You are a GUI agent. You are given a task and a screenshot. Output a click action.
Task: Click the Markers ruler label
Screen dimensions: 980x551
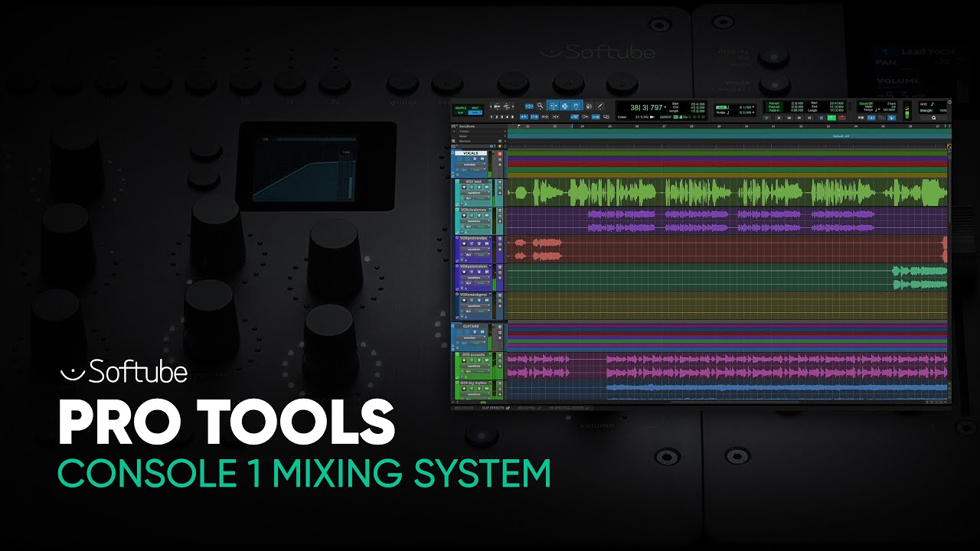coord(464,141)
